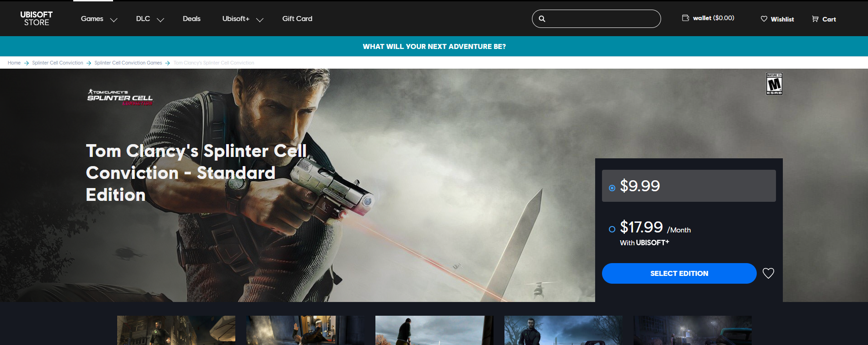Click the wallet icon in the header
868x345 pixels.
point(685,18)
